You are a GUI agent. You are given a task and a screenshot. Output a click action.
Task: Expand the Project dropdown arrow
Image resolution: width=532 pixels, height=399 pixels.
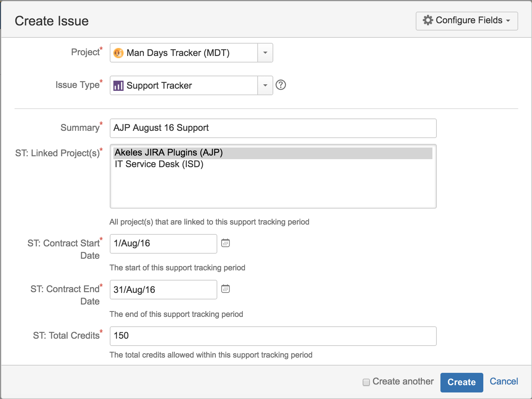265,53
